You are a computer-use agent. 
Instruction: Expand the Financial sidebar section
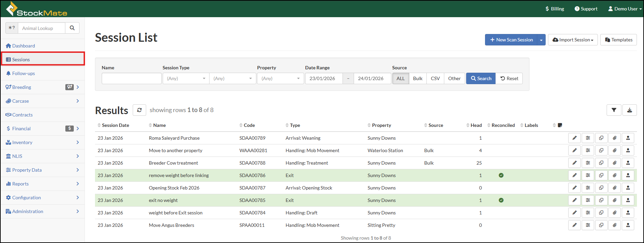coord(42,129)
